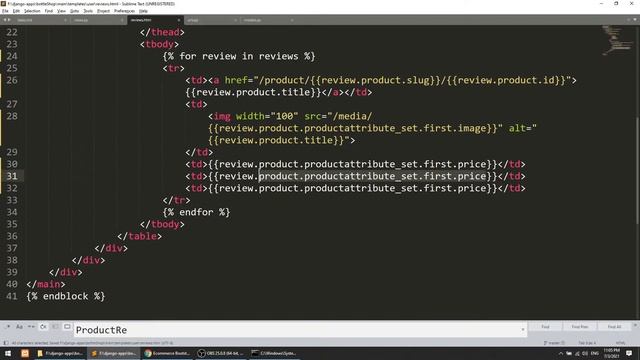The image size is (640, 360).
Task: Close the second editor tab
Action: pyautogui.click(x=122, y=20)
